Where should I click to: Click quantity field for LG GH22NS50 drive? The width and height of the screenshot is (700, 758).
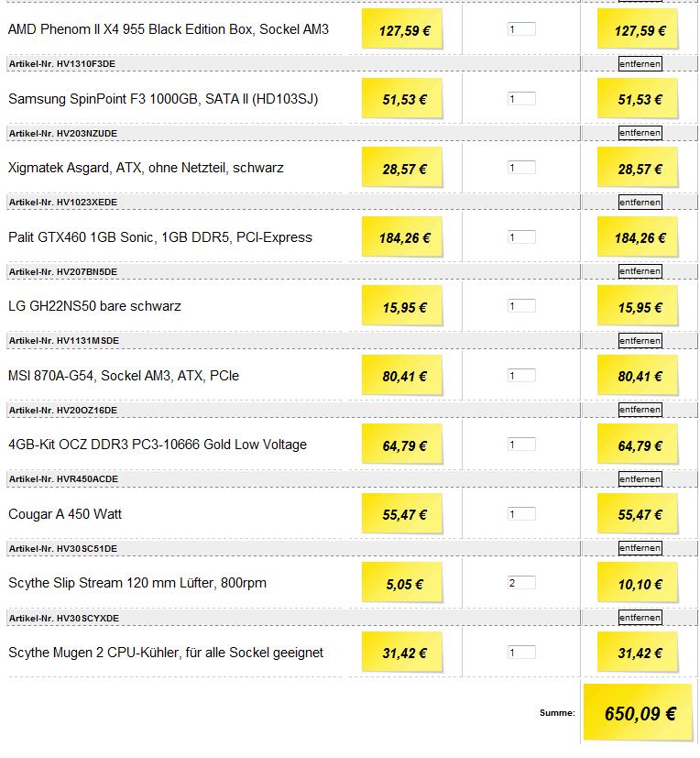pyautogui.click(x=521, y=306)
